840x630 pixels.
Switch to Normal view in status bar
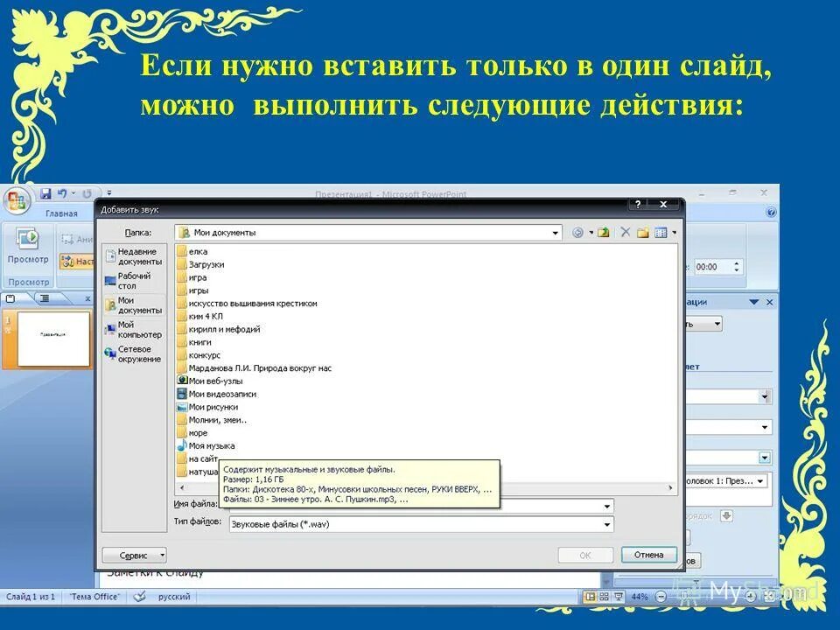pos(590,596)
